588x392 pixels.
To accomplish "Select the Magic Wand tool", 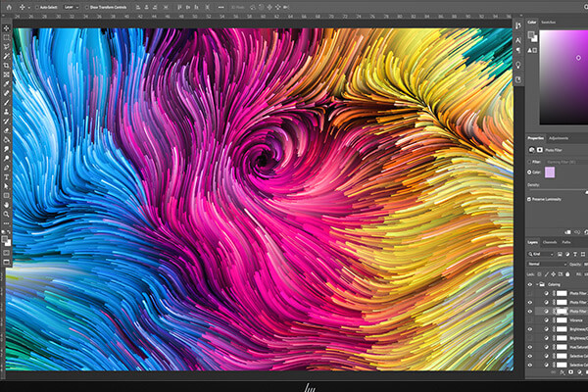I will pyautogui.click(x=7, y=56).
